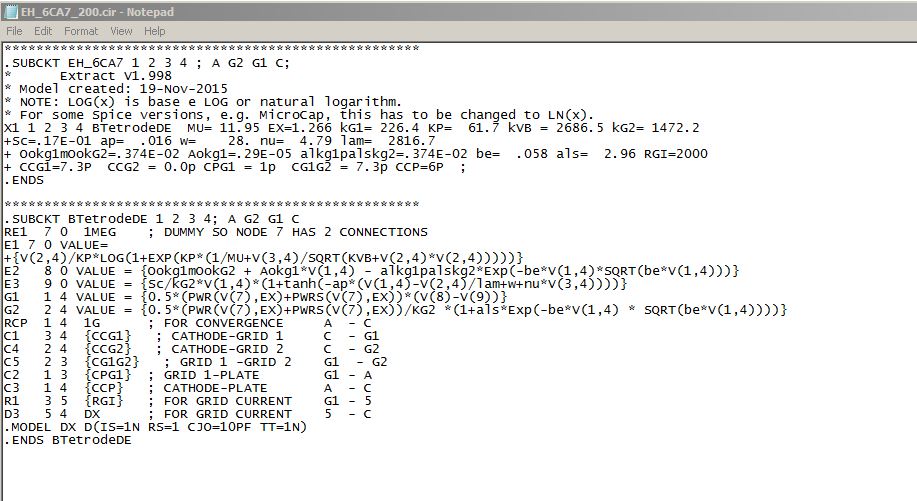Click the first .ENDS line
Screen dimensions: 917x501
click(24, 180)
